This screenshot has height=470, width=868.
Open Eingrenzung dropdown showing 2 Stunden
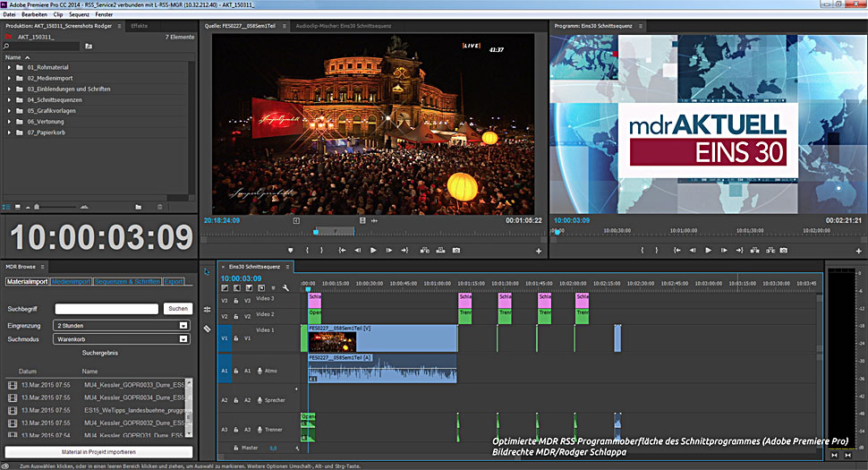click(x=122, y=326)
